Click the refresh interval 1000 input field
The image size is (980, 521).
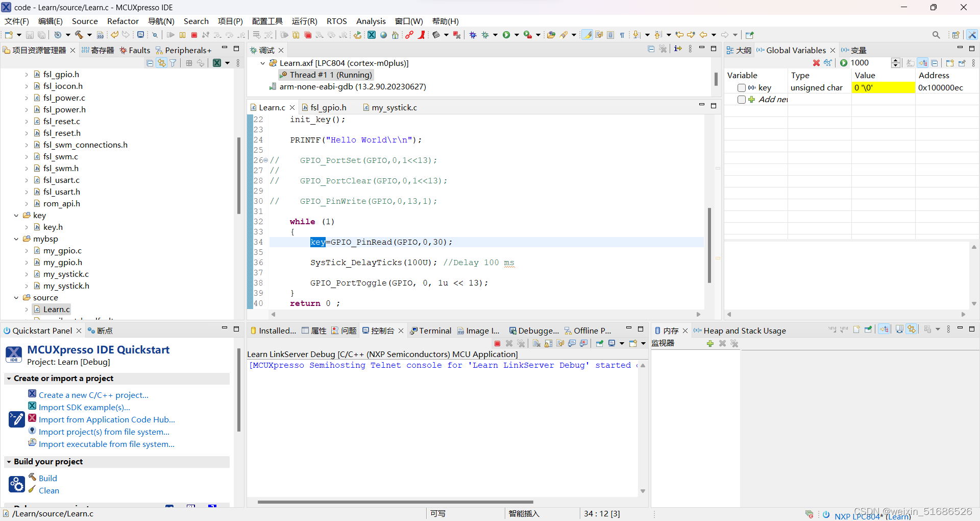coord(870,63)
